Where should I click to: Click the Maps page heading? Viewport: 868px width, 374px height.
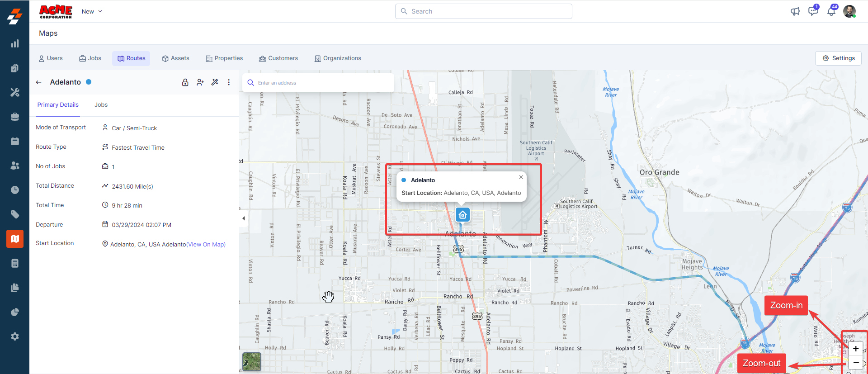click(48, 33)
